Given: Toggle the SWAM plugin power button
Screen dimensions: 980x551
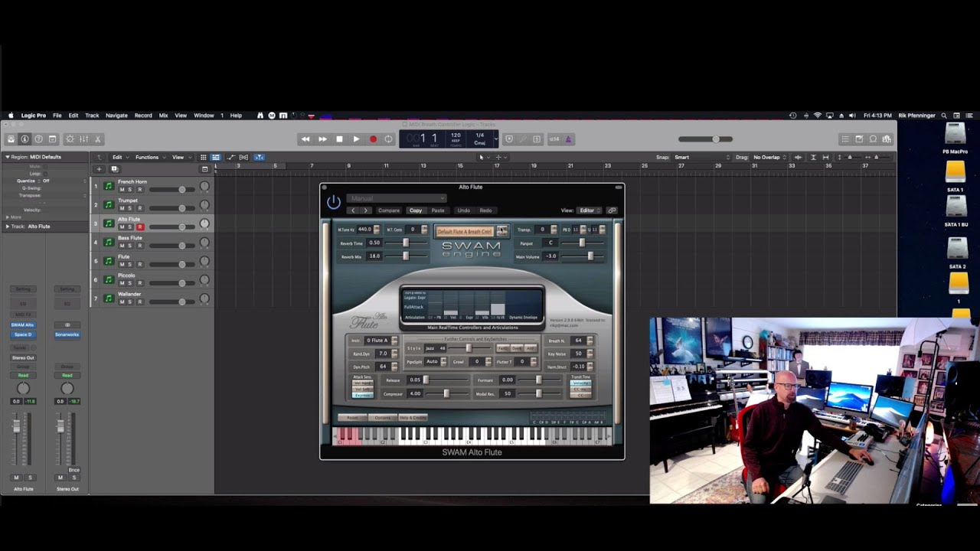Looking at the screenshot, I should (x=333, y=202).
